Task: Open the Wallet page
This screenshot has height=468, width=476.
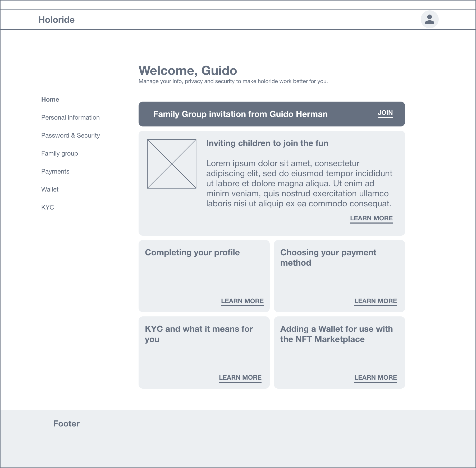Action: click(x=50, y=189)
